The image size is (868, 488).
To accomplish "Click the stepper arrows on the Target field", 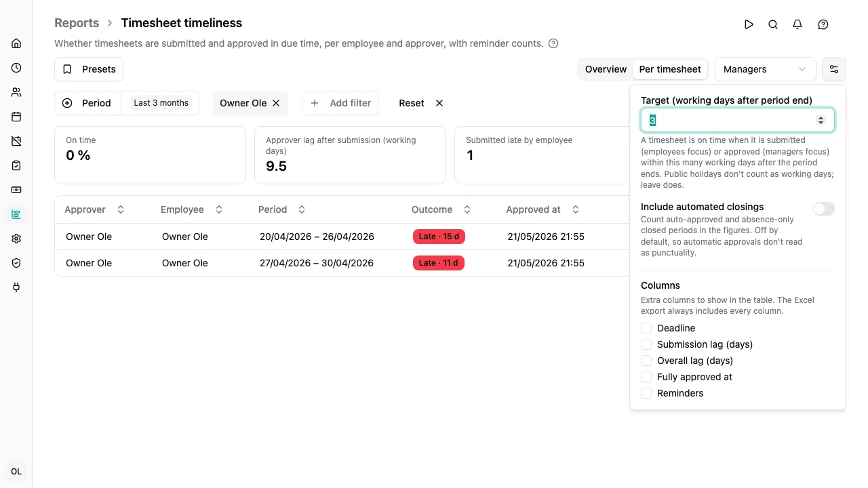I will tap(821, 120).
